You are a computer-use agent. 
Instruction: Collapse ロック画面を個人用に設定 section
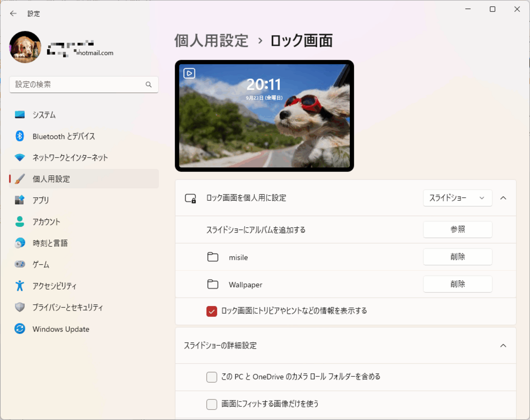click(503, 198)
